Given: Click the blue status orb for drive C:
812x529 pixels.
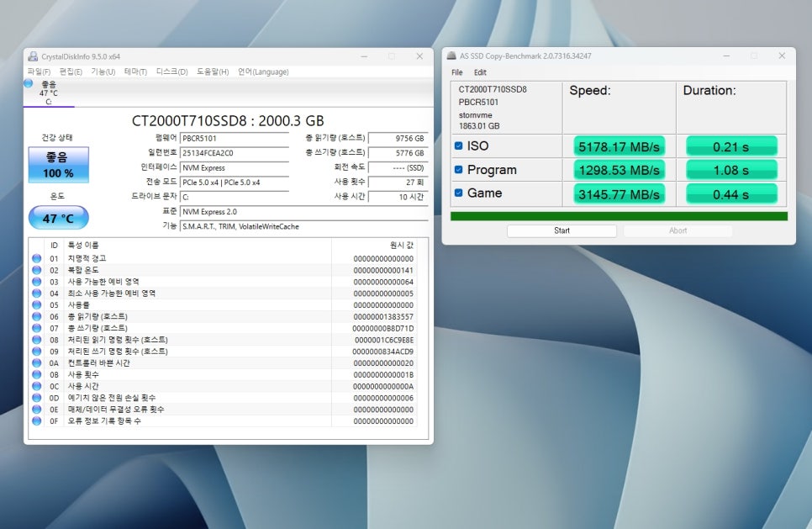Looking at the screenshot, I should (x=29, y=83).
